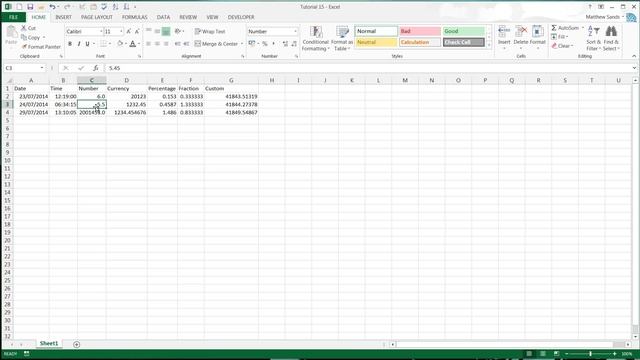Click Matthew Sands account name
The width and height of the screenshot is (640, 360).
602,17
